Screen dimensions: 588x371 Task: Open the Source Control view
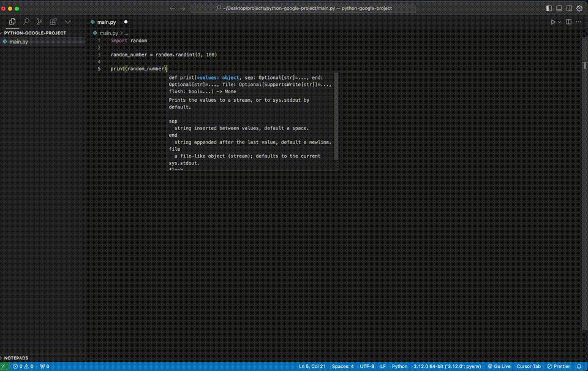[40, 21]
